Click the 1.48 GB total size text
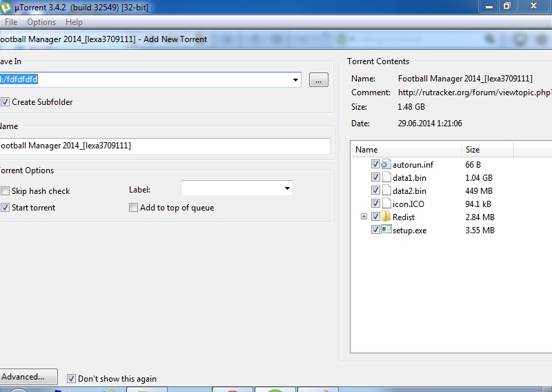The width and height of the screenshot is (552, 392). [x=411, y=107]
